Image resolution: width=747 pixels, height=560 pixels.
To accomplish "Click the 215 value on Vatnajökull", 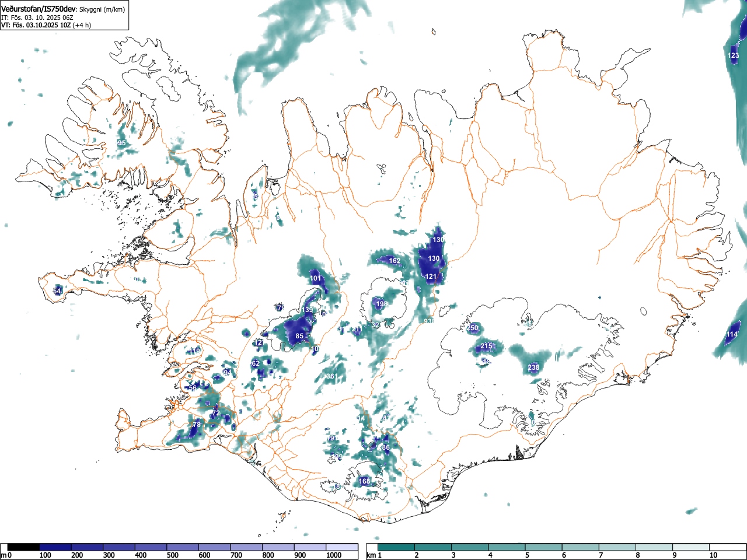I will [x=486, y=346].
